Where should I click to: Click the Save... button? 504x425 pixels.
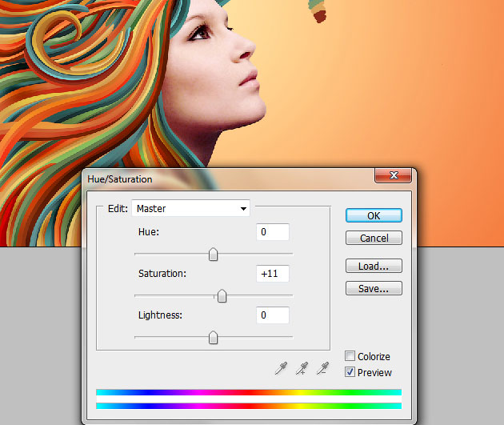374,288
